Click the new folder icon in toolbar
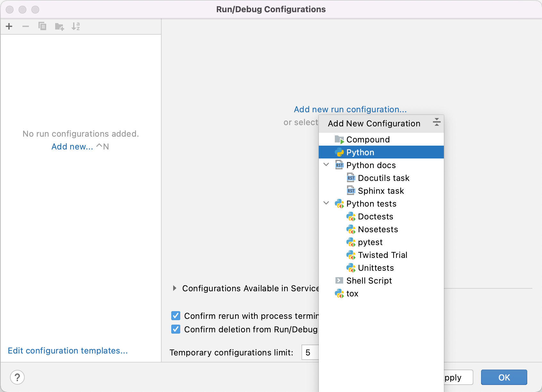The height and width of the screenshot is (392, 542). click(x=59, y=26)
